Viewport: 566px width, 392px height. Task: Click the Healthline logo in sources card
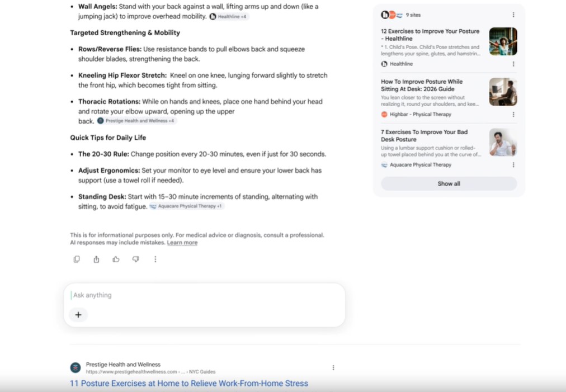click(384, 64)
